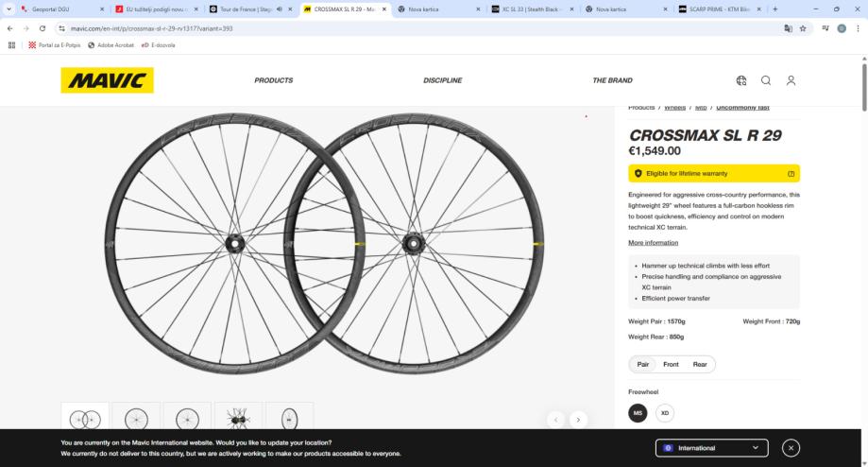Show next product image with right arrow

tap(579, 419)
